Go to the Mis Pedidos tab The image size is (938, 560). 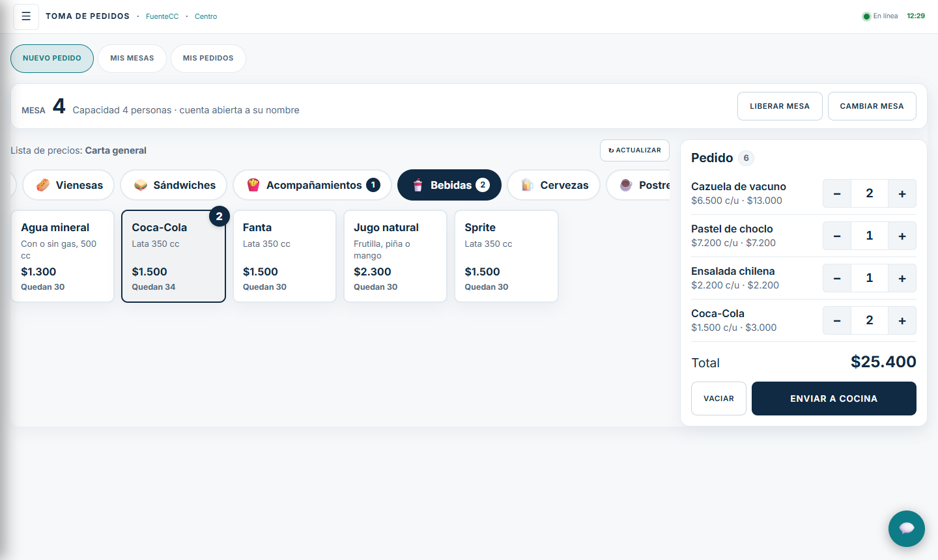pyautogui.click(x=208, y=59)
